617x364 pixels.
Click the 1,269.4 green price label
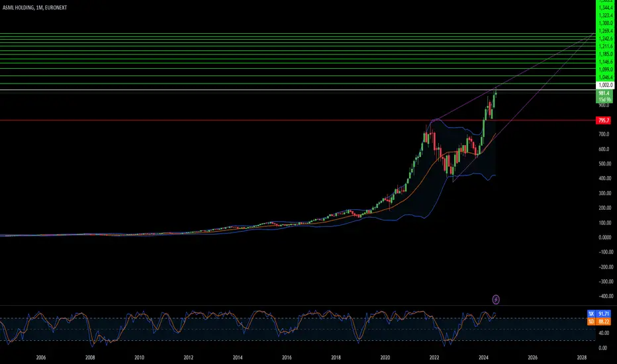(x=605, y=30)
